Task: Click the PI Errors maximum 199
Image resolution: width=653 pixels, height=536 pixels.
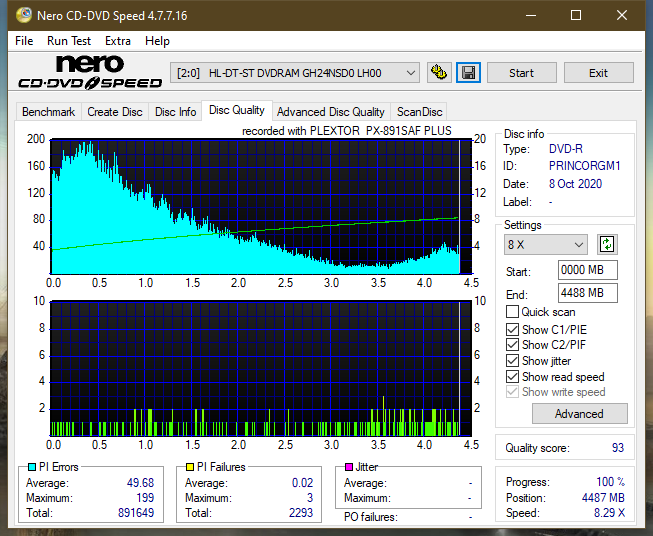Action: click(145, 498)
